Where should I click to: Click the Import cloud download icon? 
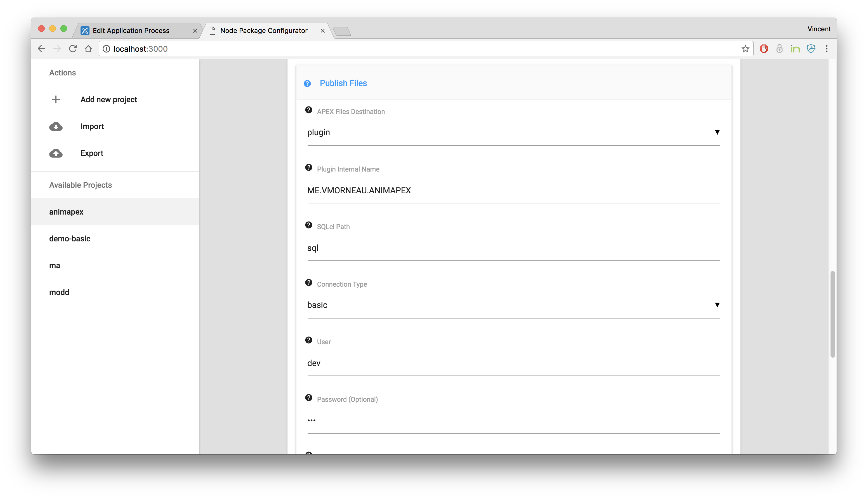pyautogui.click(x=56, y=127)
